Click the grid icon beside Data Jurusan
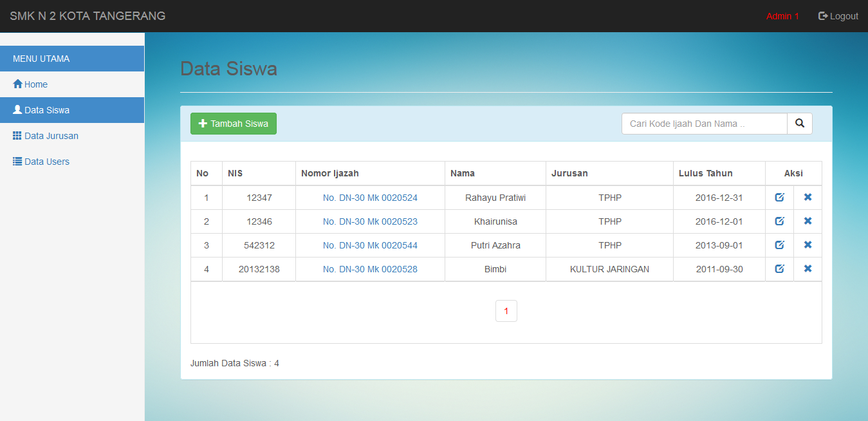 [17, 135]
